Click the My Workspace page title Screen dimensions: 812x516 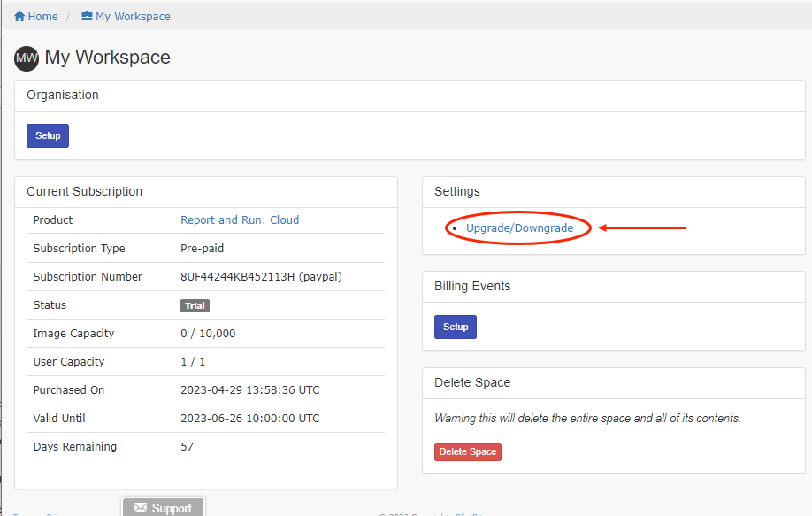[x=107, y=58]
